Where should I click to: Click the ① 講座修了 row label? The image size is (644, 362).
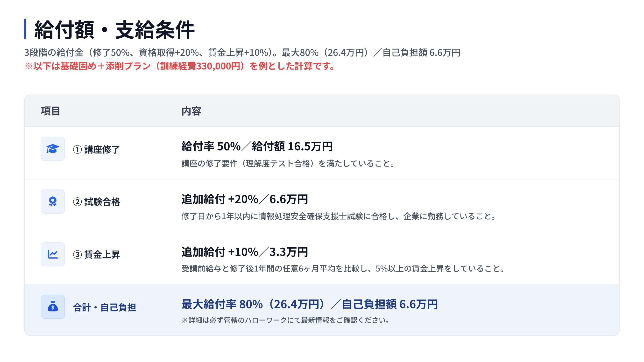96,149
